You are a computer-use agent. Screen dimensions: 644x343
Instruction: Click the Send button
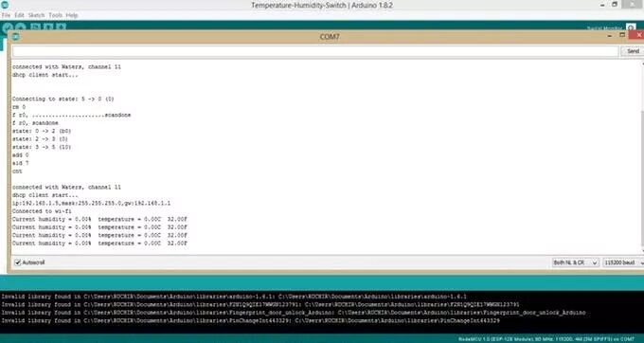pos(633,51)
